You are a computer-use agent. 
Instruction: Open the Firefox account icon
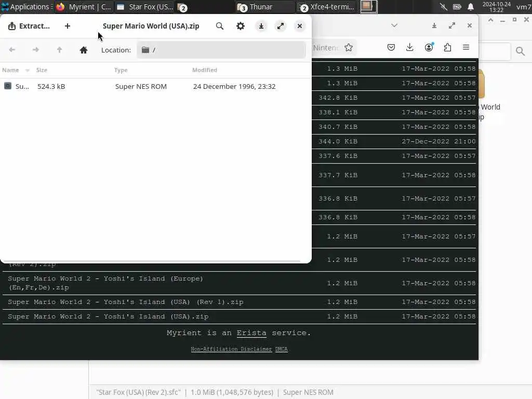[x=429, y=47]
